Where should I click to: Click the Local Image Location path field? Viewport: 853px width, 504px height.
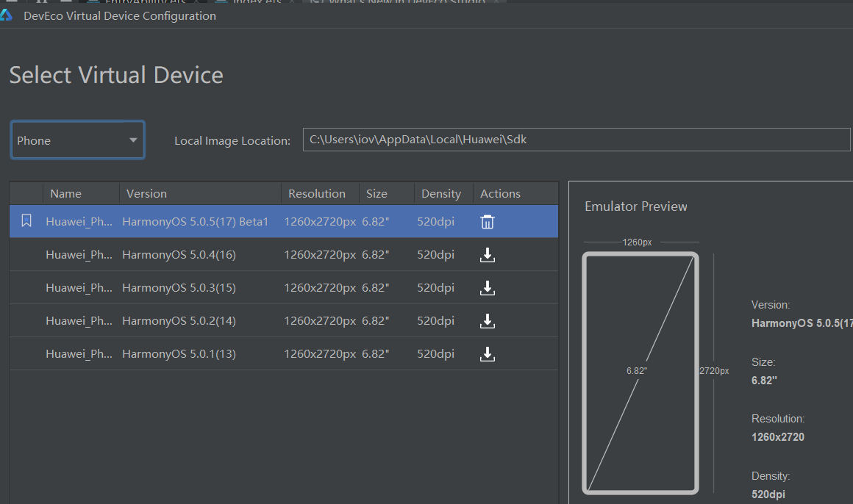[x=576, y=140]
